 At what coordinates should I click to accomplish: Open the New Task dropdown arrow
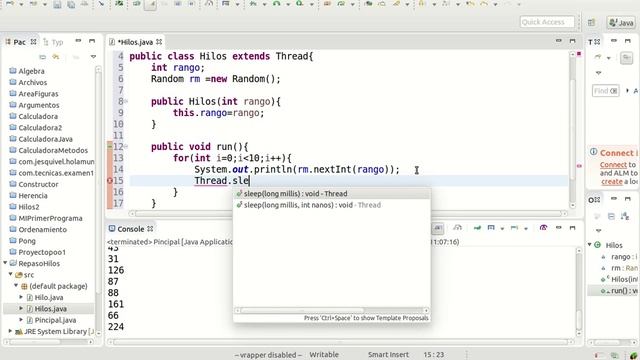pos(609,58)
